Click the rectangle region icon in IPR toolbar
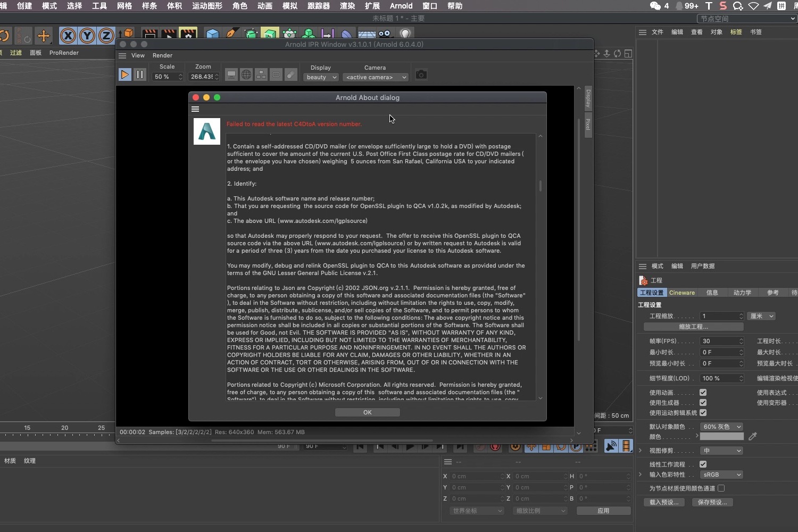 pyautogui.click(x=276, y=75)
